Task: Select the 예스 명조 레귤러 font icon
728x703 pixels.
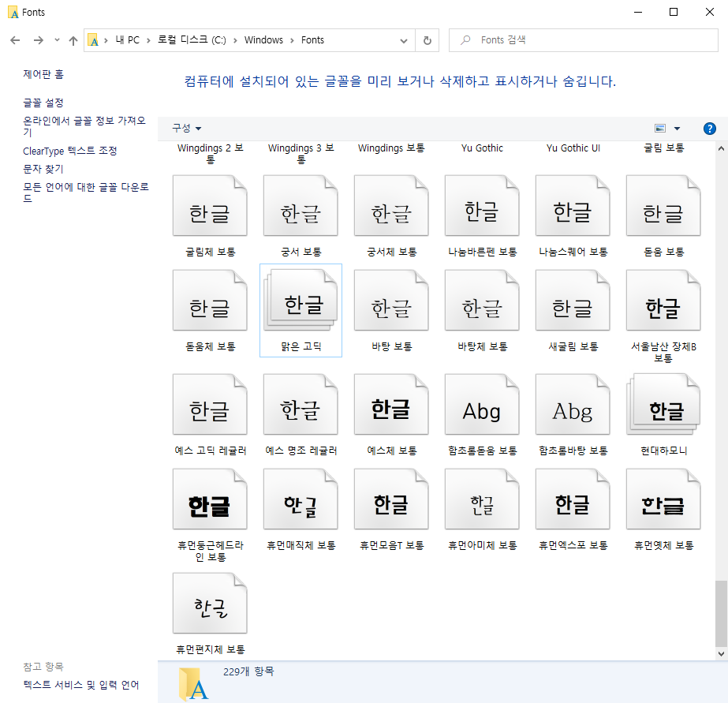Action: click(x=301, y=405)
